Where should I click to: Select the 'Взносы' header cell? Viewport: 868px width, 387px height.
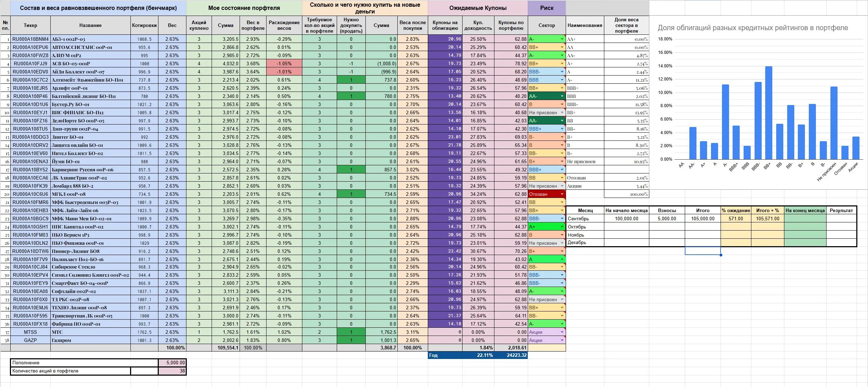[667, 210]
